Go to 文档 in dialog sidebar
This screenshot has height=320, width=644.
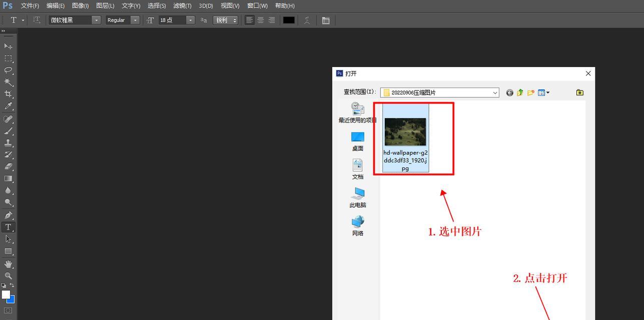358,169
